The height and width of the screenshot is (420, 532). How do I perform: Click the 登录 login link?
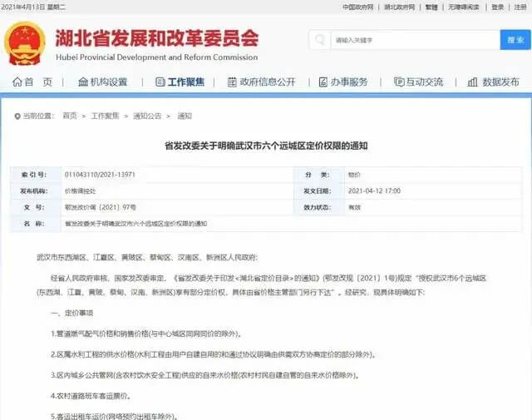tap(497, 7)
